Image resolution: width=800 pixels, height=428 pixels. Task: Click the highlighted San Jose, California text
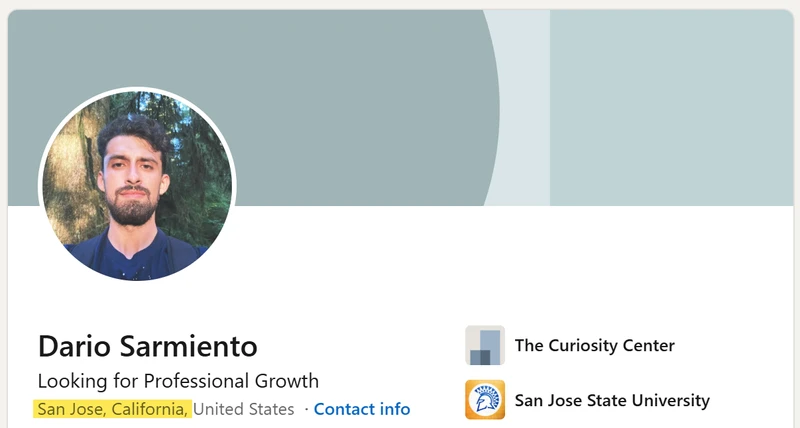pos(112,409)
